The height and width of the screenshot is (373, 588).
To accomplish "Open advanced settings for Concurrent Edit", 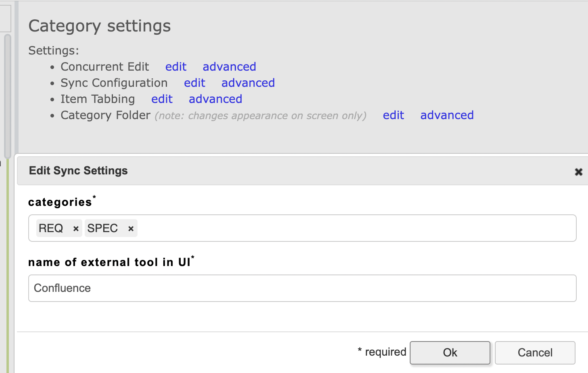I will (x=229, y=67).
